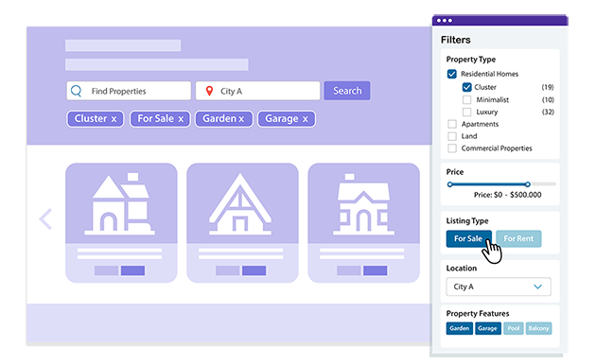This screenshot has height=364, width=596.
Task: Click the three dots on Filters window bar
Action: [x=445, y=21]
